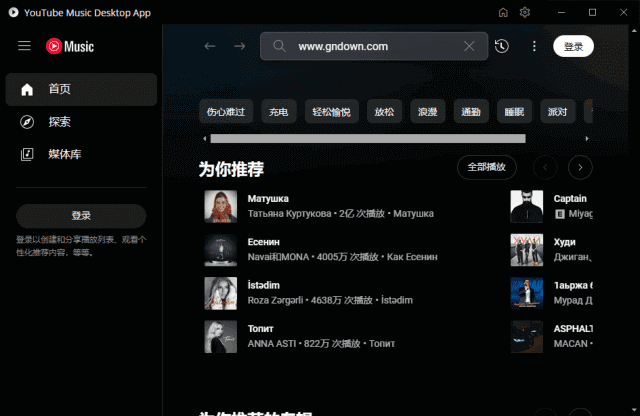The image size is (640, 416).
Task: Select the 睡眠 mood chip
Action: pos(514,112)
